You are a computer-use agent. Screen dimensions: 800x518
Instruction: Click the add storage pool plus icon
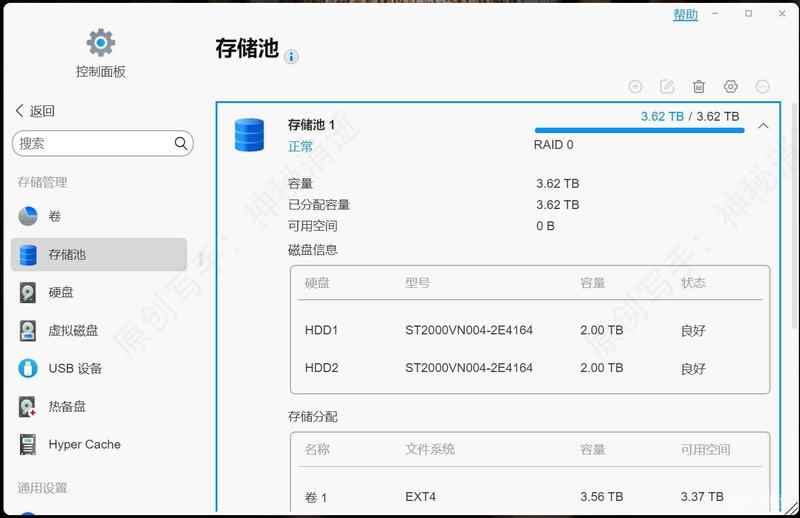pos(635,86)
